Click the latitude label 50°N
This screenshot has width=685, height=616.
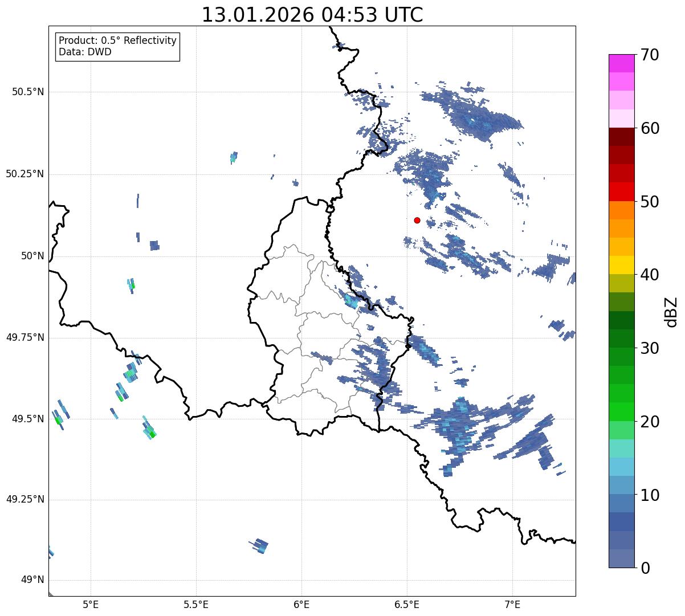tap(32, 256)
